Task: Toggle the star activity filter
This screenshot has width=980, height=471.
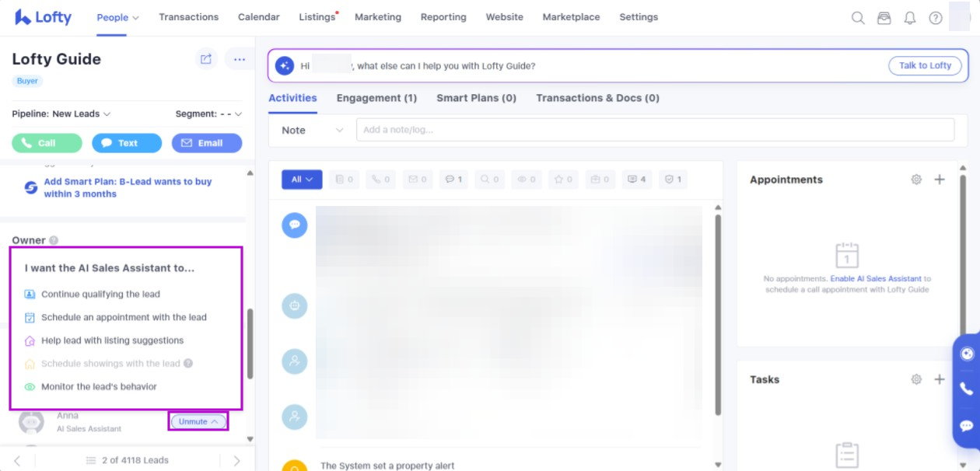Action: coord(563,180)
